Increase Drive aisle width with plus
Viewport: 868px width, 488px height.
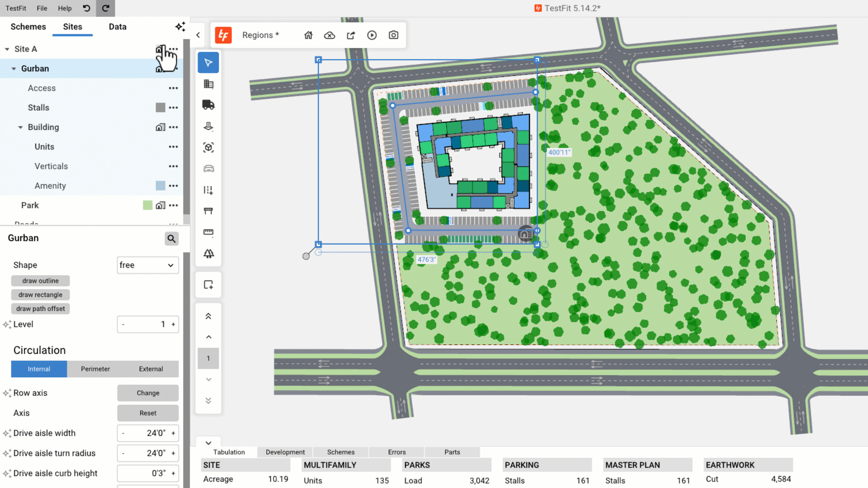[173, 433]
